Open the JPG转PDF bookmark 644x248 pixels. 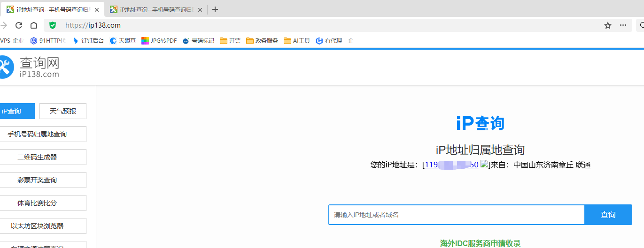pos(159,41)
